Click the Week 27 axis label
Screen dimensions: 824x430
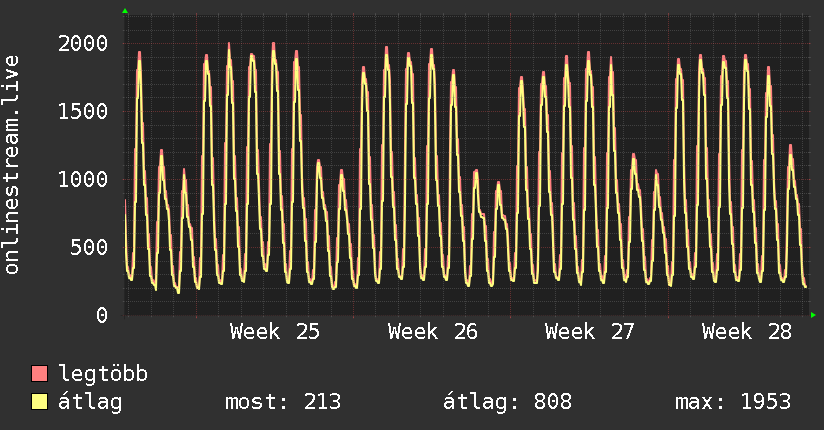point(590,332)
